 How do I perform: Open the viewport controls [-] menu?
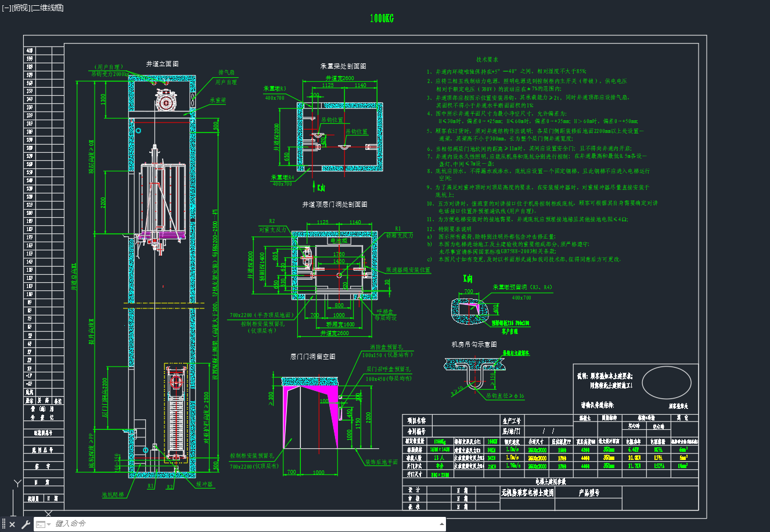pos(6,8)
